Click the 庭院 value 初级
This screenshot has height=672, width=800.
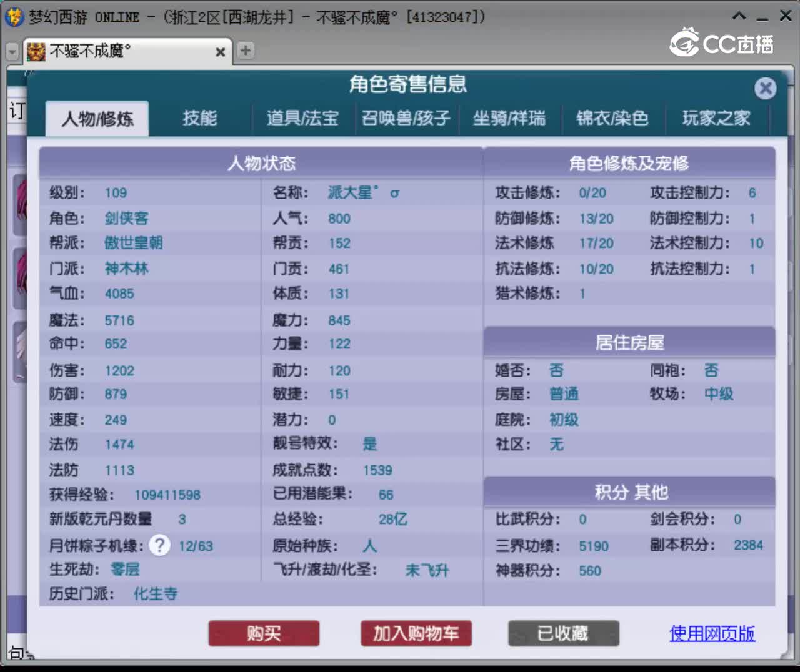[x=564, y=420]
